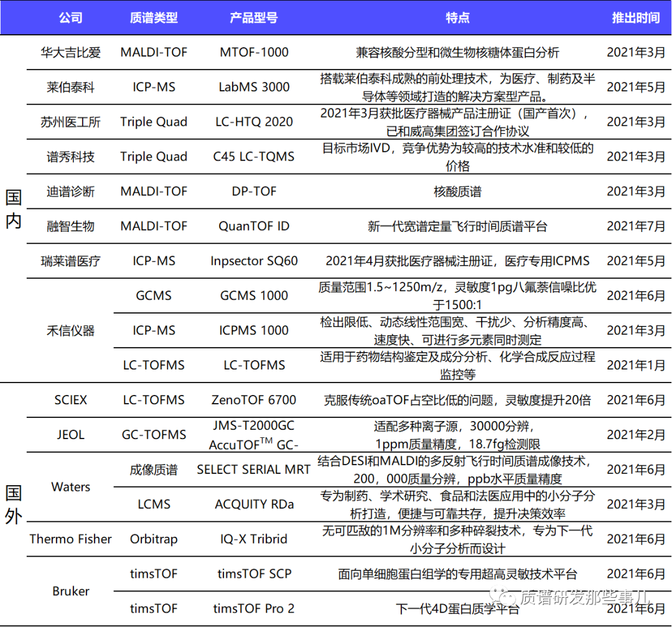
Task: Click the 华大吉比爱 company cell
Action: point(70,52)
